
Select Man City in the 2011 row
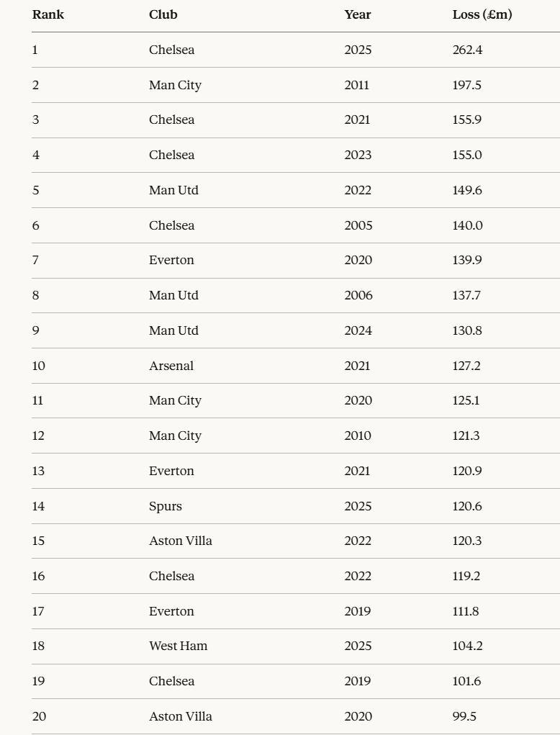point(175,86)
